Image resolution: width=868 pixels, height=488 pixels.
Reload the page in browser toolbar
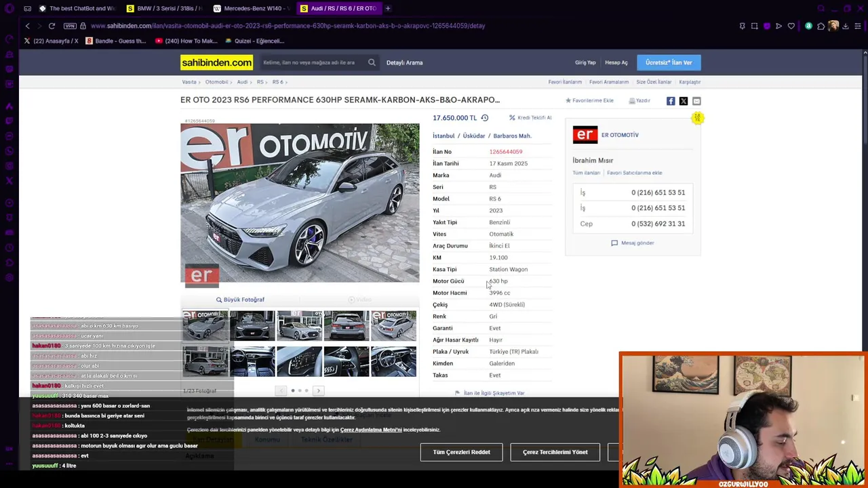[52, 26]
